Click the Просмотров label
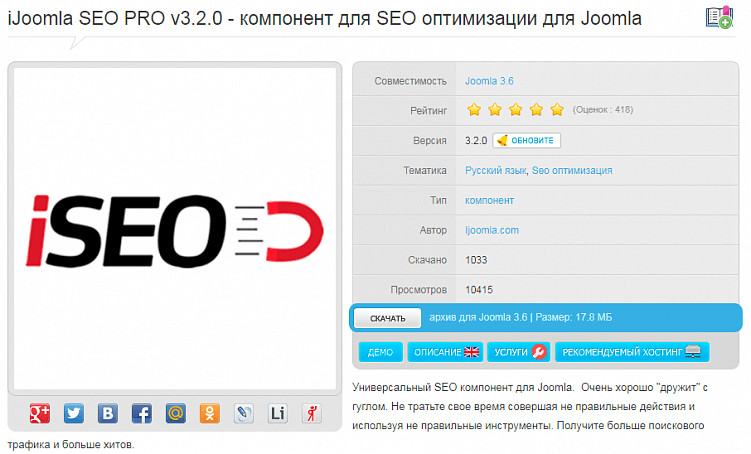751x454 pixels. (419, 290)
